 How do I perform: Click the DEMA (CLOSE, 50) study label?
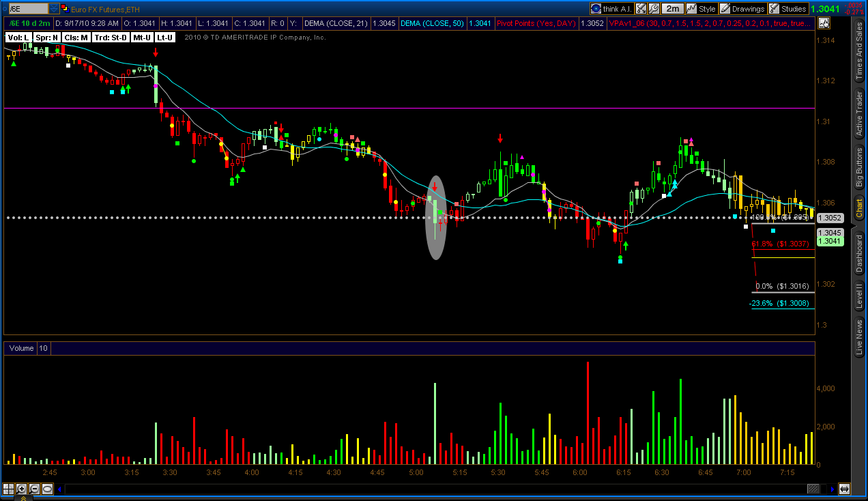(432, 23)
